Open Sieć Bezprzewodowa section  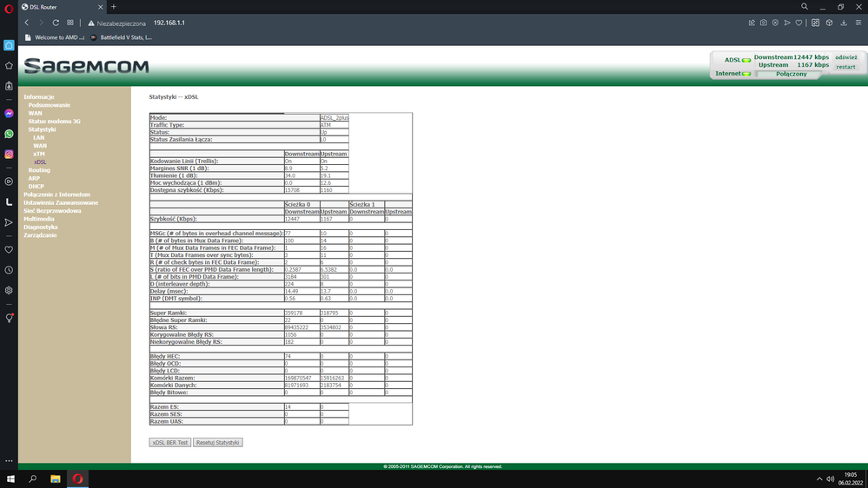pos(52,211)
